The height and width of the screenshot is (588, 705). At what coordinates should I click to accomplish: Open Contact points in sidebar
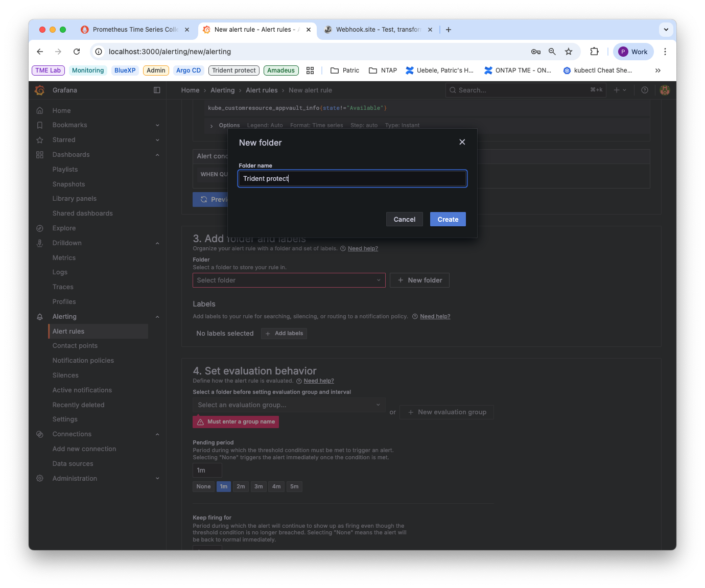75,345
